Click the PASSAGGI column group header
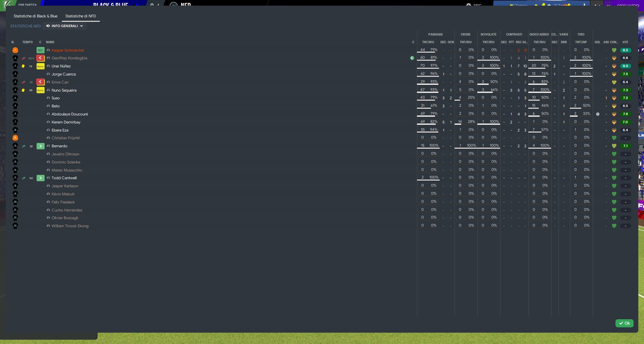This screenshot has width=644, height=344. click(x=436, y=34)
